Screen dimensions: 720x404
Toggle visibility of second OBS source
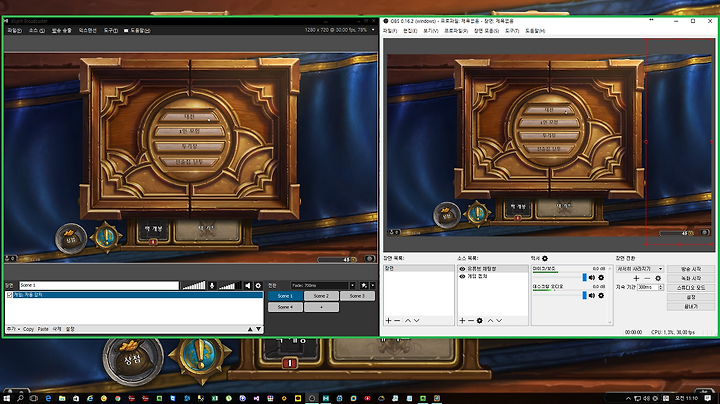[x=462, y=276]
